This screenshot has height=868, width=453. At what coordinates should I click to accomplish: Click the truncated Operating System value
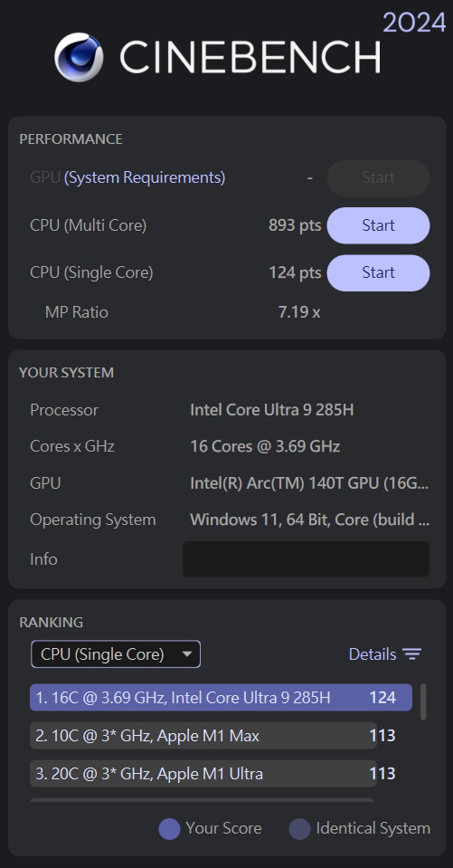point(310,520)
